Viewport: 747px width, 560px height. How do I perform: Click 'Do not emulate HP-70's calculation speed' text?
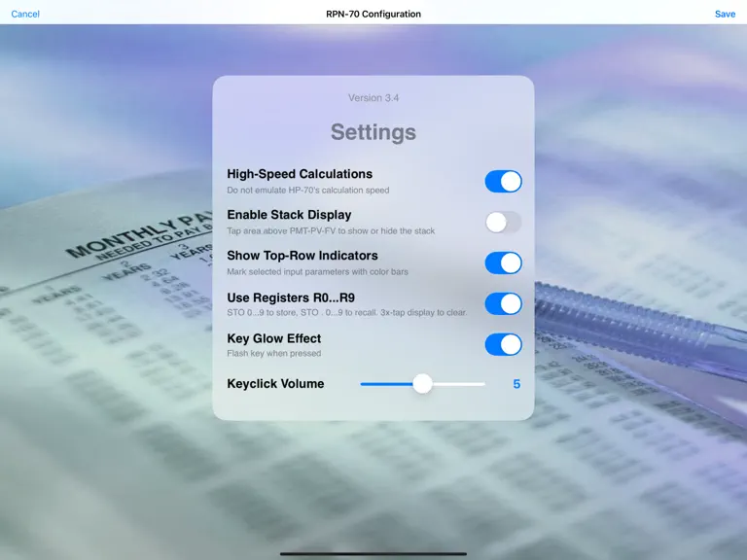(x=307, y=190)
